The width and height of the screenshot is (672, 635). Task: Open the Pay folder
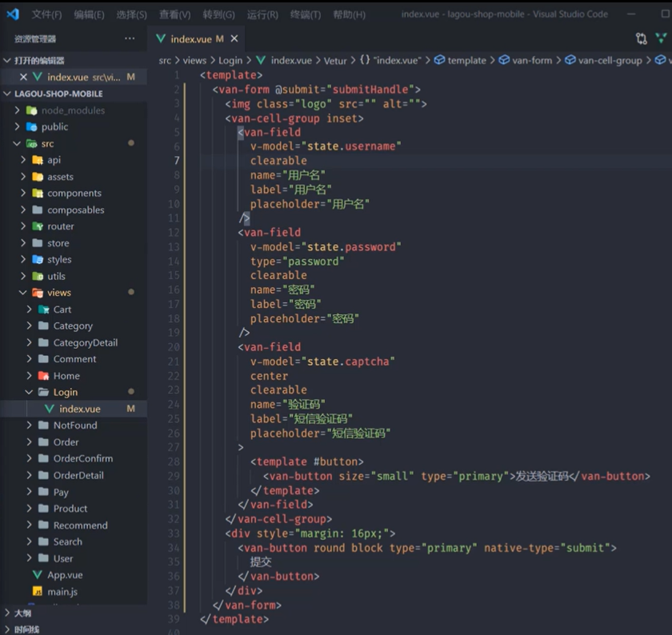pyautogui.click(x=61, y=492)
